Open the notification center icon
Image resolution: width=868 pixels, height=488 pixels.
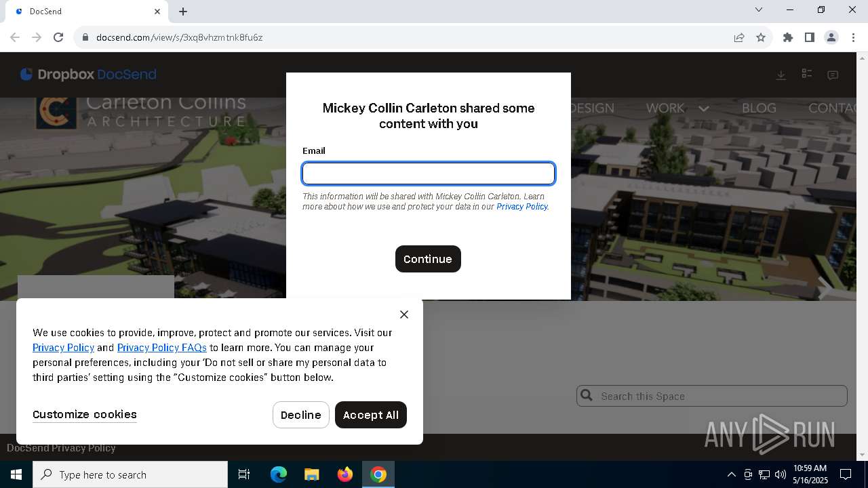846,474
